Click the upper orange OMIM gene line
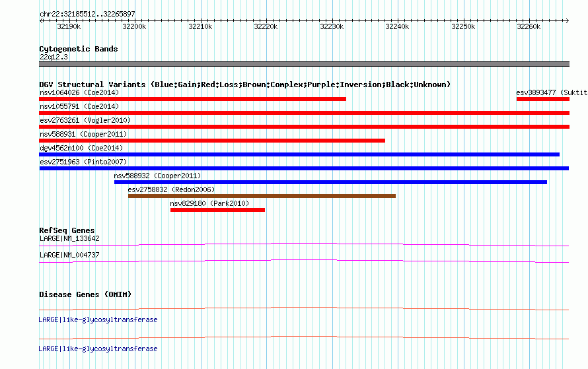 (x=304, y=309)
